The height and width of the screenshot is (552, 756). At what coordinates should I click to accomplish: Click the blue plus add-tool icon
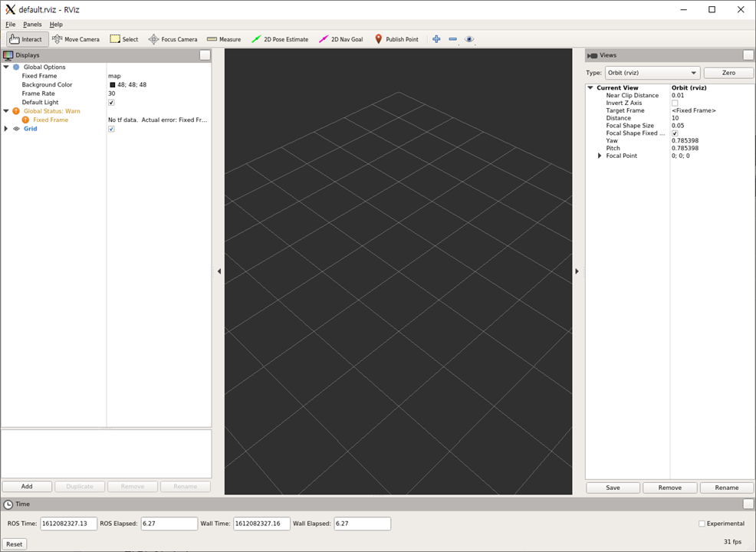436,39
